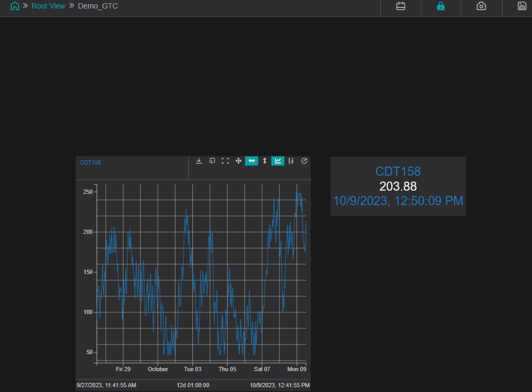
Task: Toggle the line chart mode button
Action: point(278,161)
